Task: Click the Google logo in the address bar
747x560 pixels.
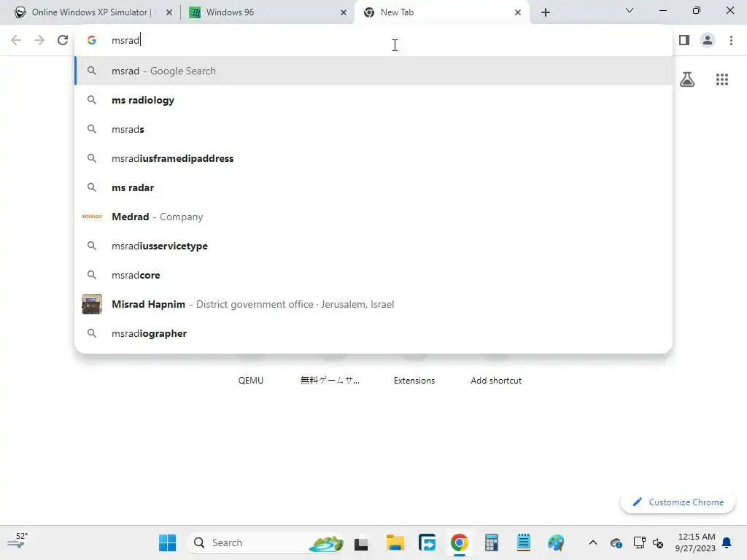Action: (x=92, y=40)
